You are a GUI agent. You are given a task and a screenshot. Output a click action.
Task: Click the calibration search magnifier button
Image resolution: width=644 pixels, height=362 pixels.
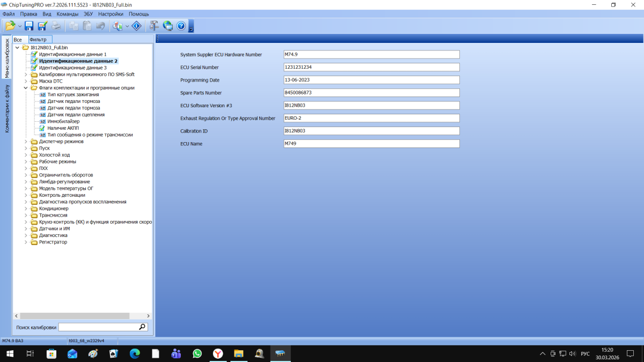(x=142, y=327)
